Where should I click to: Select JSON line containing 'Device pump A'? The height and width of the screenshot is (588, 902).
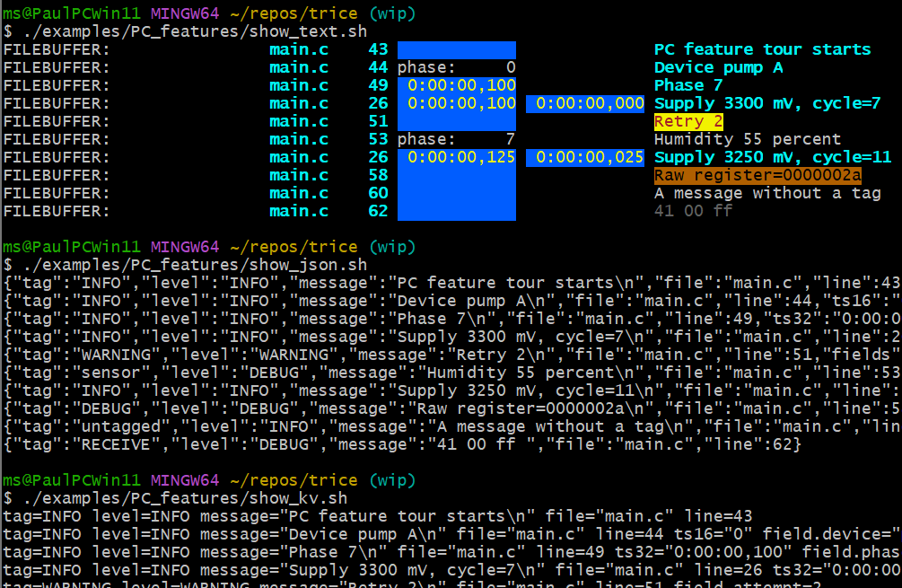pyautogui.click(x=451, y=301)
